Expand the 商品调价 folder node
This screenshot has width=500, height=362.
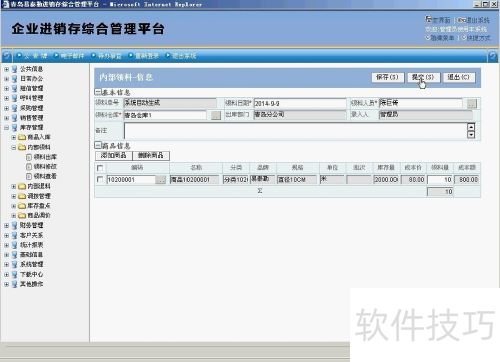pyautogui.click(x=14, y=216)
